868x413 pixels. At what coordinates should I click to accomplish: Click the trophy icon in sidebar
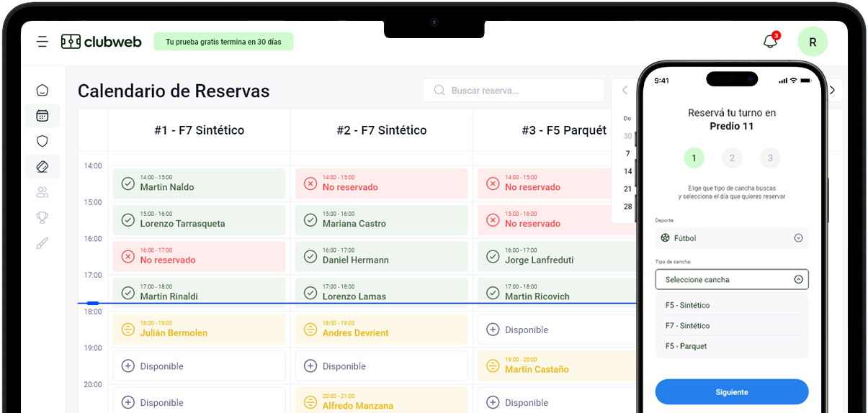point(42,217)
